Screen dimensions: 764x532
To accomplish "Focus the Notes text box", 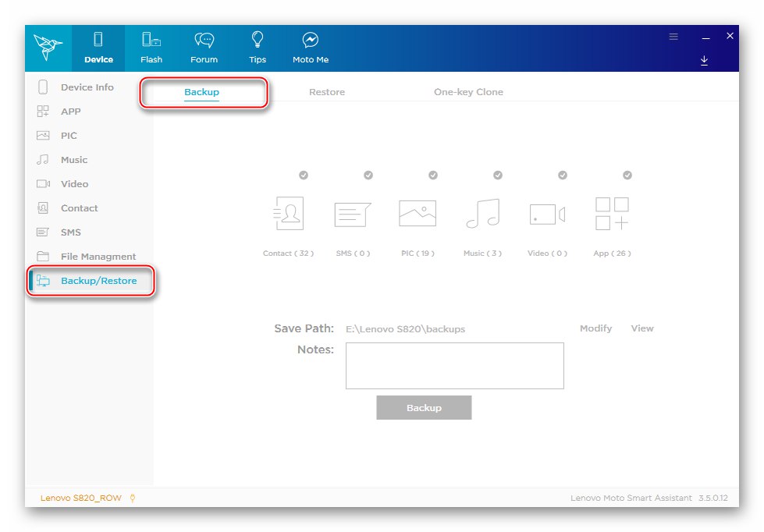I will 455,366.
